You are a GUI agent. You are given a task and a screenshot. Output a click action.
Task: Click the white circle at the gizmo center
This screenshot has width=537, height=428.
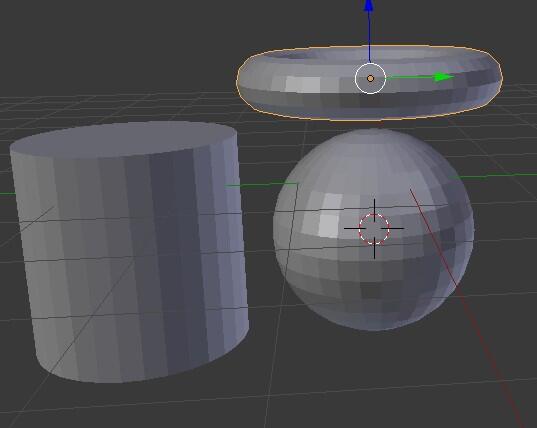point(370,78)
